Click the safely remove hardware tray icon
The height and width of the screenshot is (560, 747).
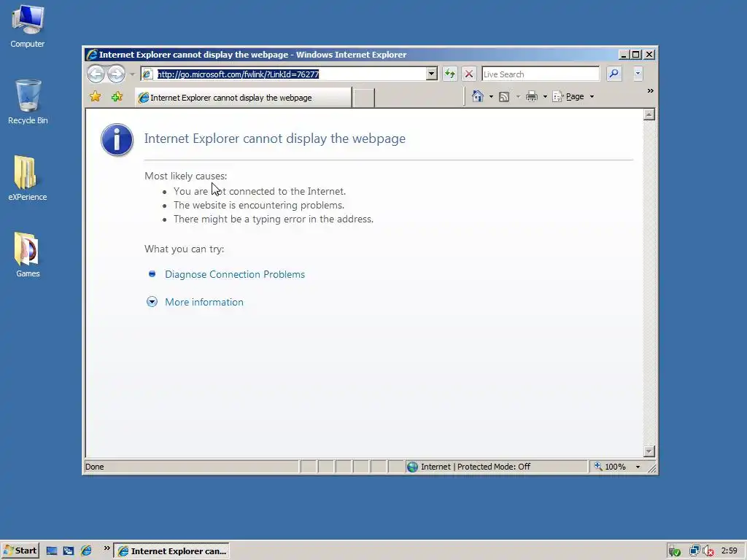click(x=674, y=551)
